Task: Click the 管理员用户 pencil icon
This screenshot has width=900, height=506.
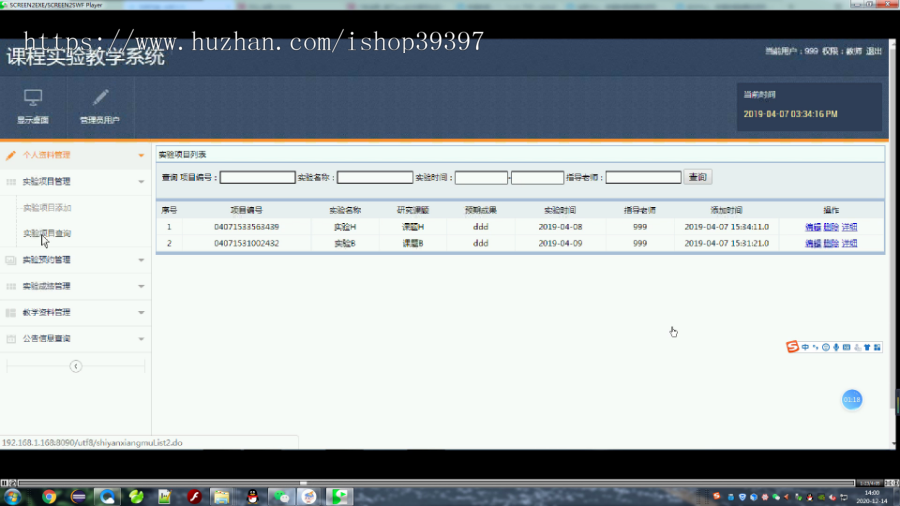Action: tap(100, 97)
